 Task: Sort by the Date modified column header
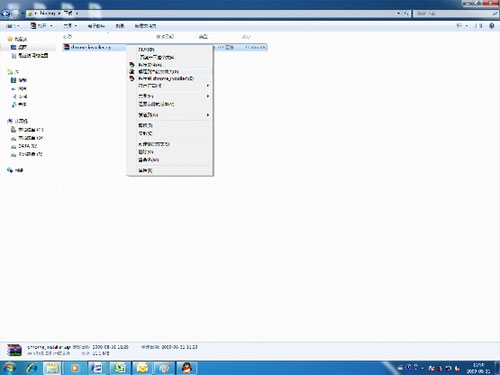click(165, 36)
